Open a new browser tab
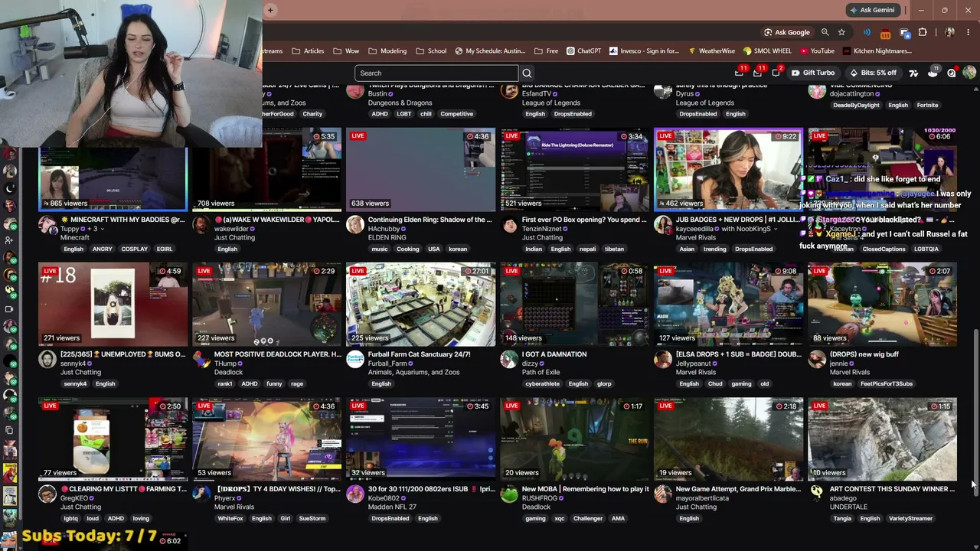The height and width of the screenshot is (551, 980). pos(271,10)
